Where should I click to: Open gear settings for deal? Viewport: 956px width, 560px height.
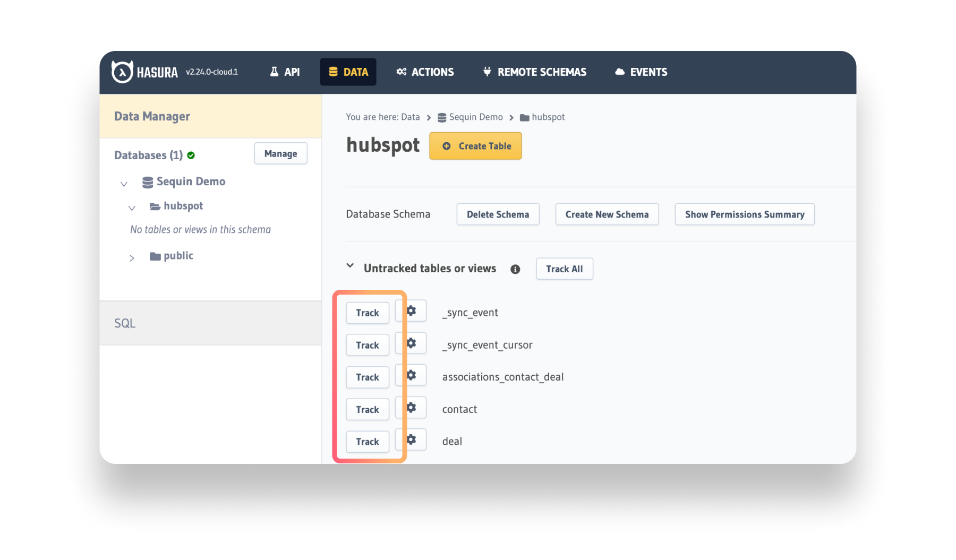coord(411,440)
